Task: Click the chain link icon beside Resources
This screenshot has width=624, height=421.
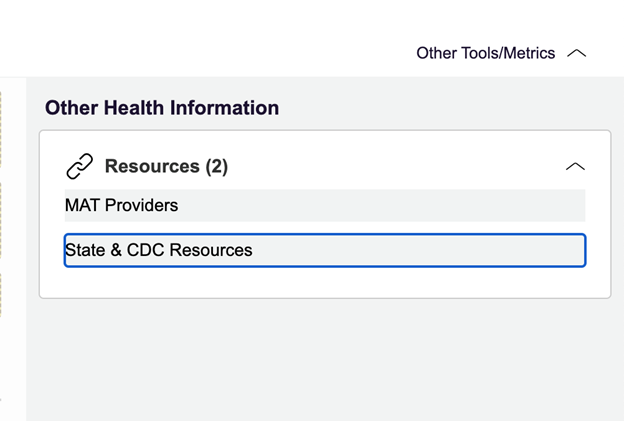Action: point(80,166)
